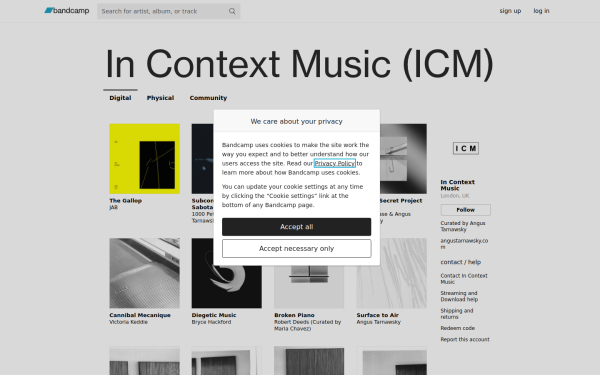Click Broken Piano album title
The width and height of the screenshot is (600, 375).
pos(294,315)
